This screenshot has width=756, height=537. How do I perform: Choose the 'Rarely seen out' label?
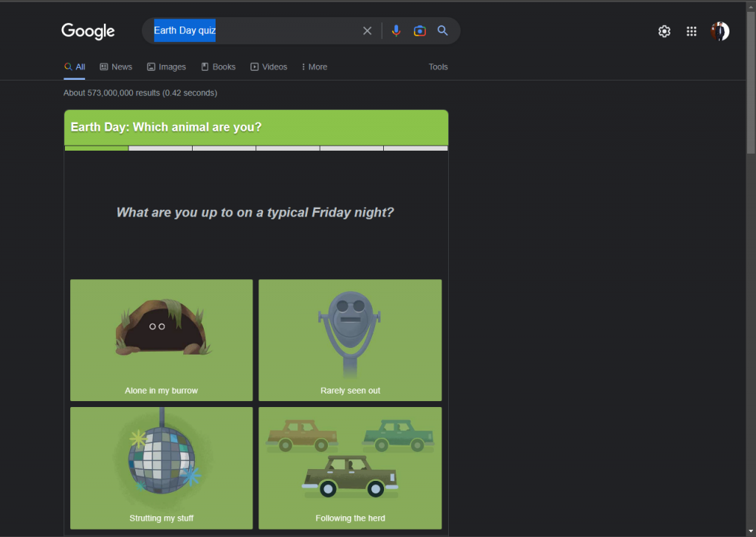tap(350, 390)
